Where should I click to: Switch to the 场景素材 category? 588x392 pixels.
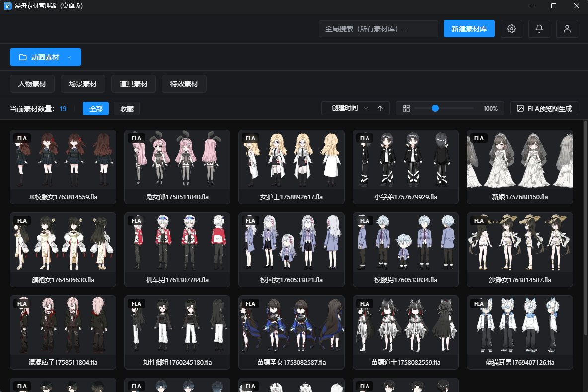(x=83, y=84)
